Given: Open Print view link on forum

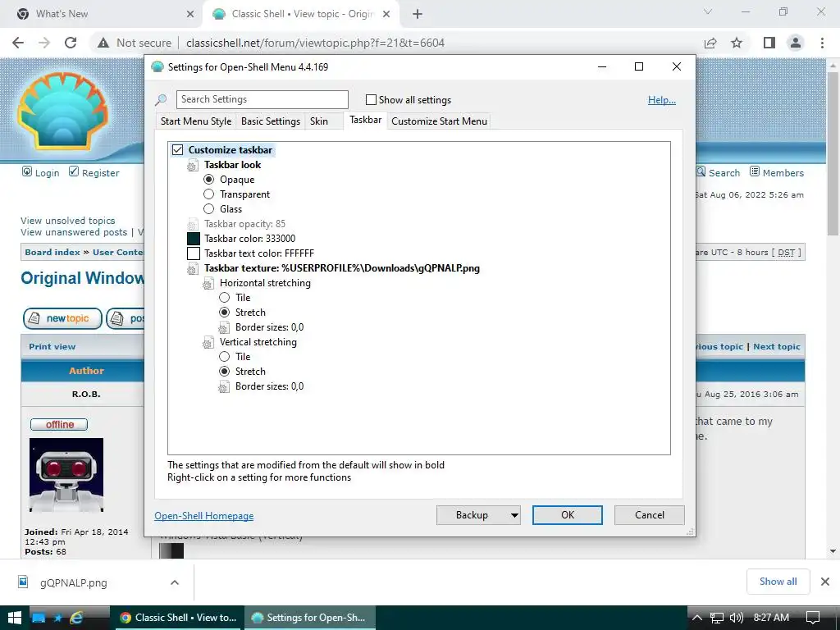Looking at the screenshot, I should pyautogui.click(x=52, y=347).
